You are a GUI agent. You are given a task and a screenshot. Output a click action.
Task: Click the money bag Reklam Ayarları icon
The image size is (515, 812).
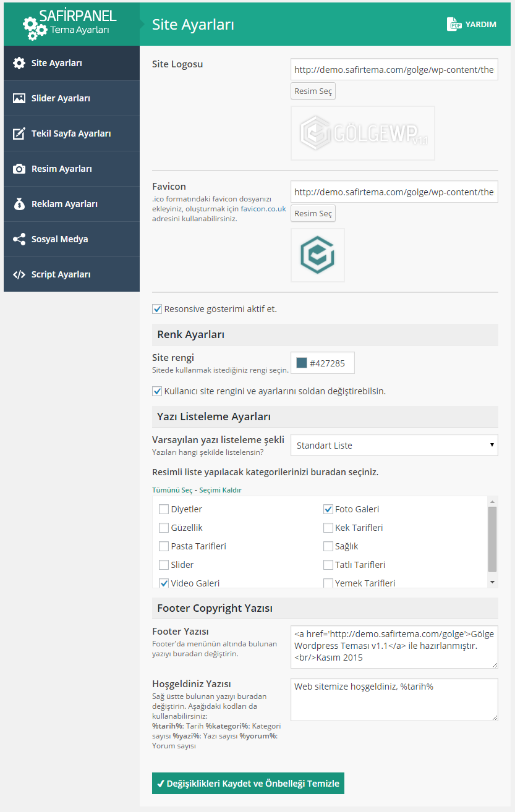click(x=19, y=204)
